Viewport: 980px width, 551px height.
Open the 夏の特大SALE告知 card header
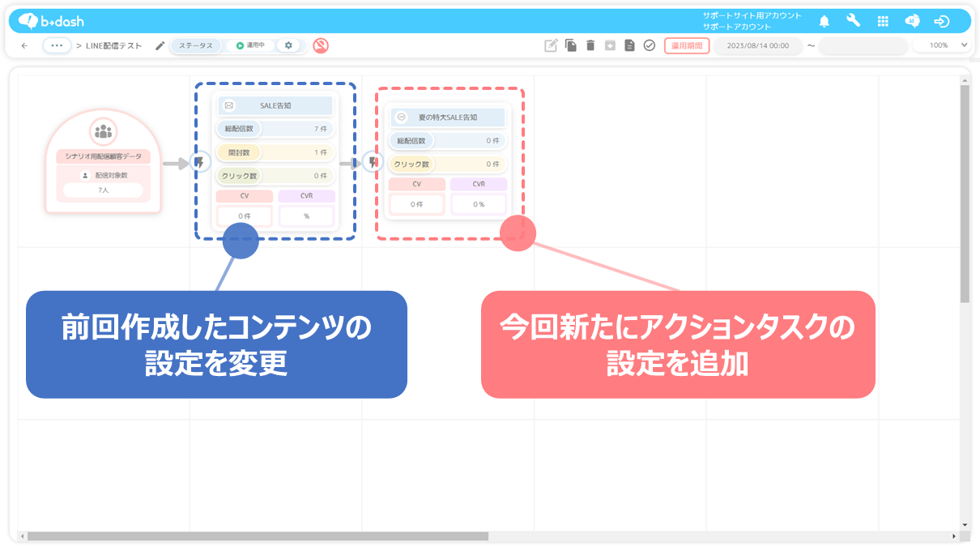pyautogui.click(x=448, y=117)
